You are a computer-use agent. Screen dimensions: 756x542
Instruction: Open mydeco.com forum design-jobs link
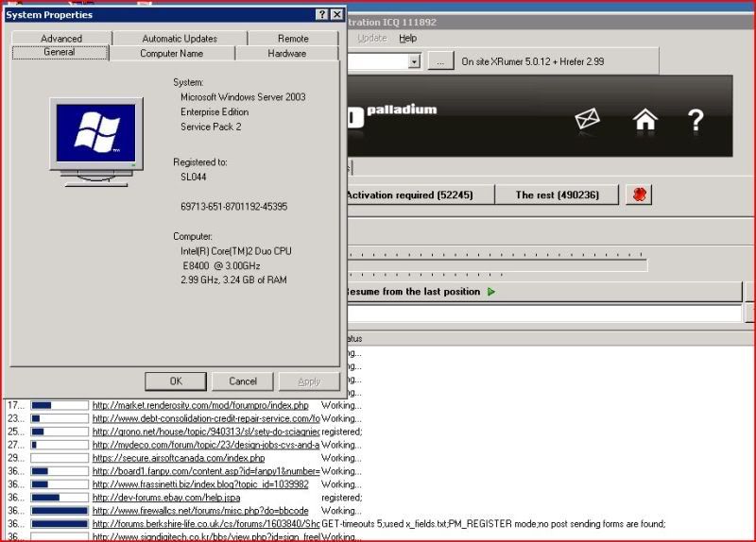(x=206, y=445)
